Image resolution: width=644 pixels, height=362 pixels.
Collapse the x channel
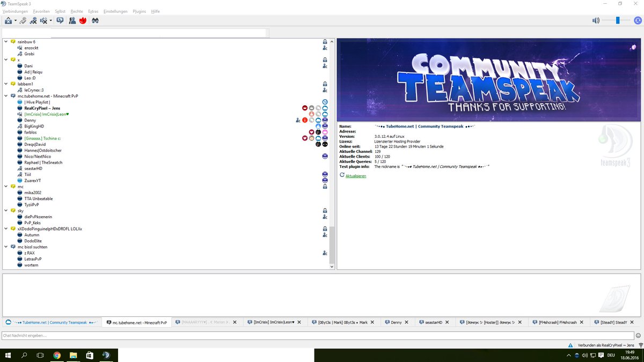pos(6,60)
